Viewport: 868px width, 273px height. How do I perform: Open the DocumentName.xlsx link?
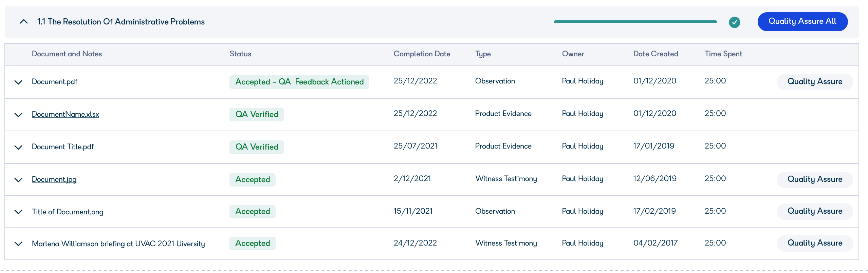coord(66,114)
